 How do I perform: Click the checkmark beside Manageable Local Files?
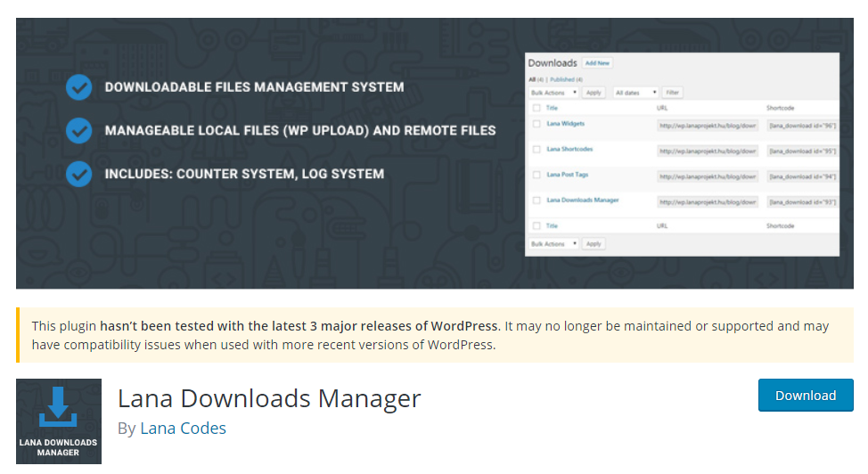[x=79, y=131]
